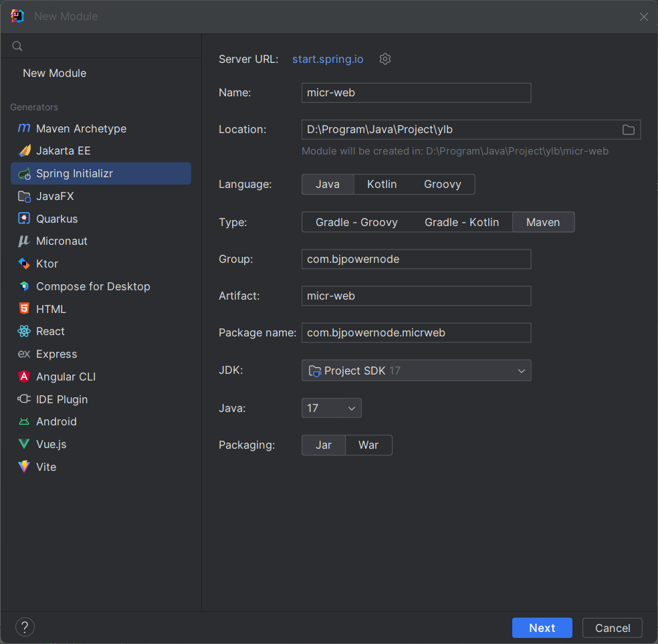Click the Package name field

417,332
